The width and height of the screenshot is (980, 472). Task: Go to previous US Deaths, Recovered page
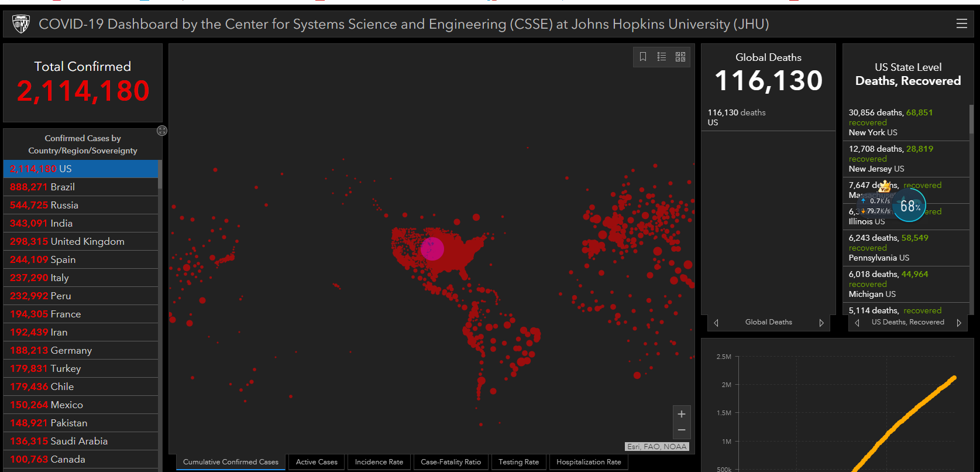[857, 323]
